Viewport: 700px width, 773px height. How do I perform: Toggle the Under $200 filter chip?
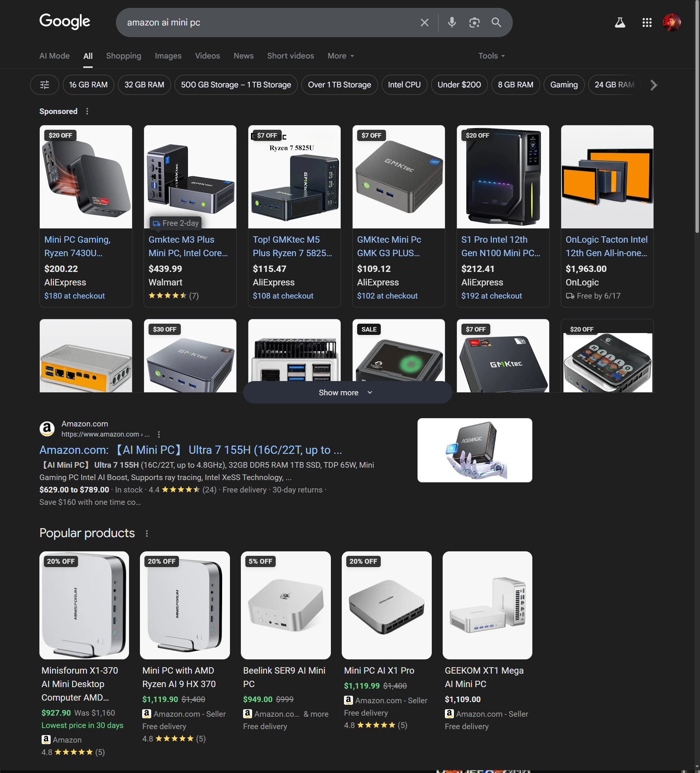[x=459, y=85]
